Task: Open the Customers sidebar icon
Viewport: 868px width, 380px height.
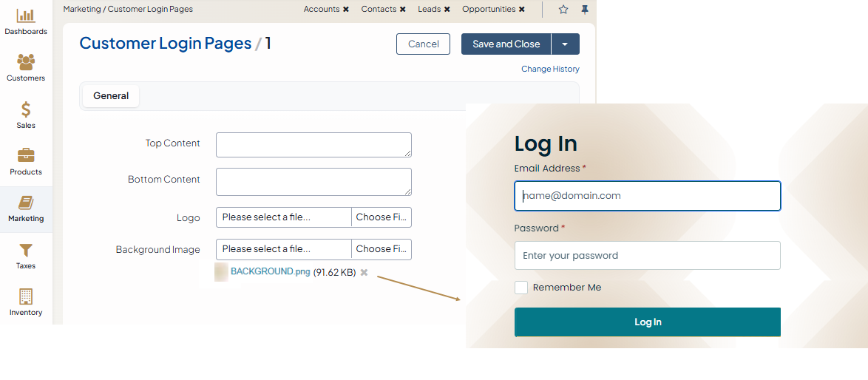Action: pos(25,62)
